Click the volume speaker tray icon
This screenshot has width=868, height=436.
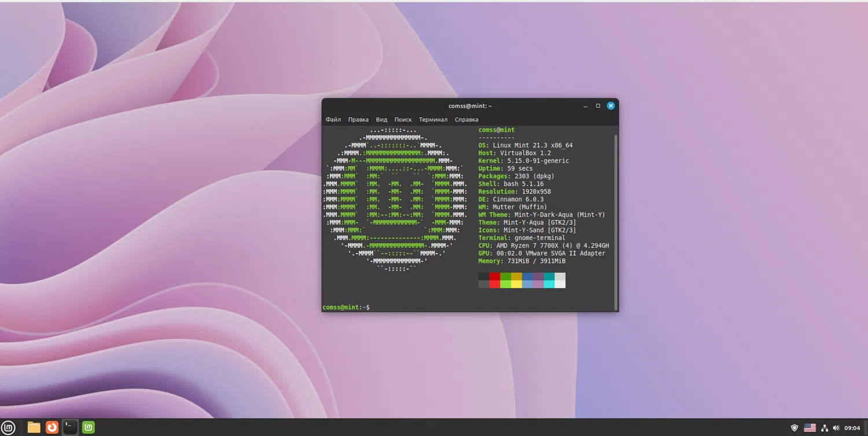point(836,428)
